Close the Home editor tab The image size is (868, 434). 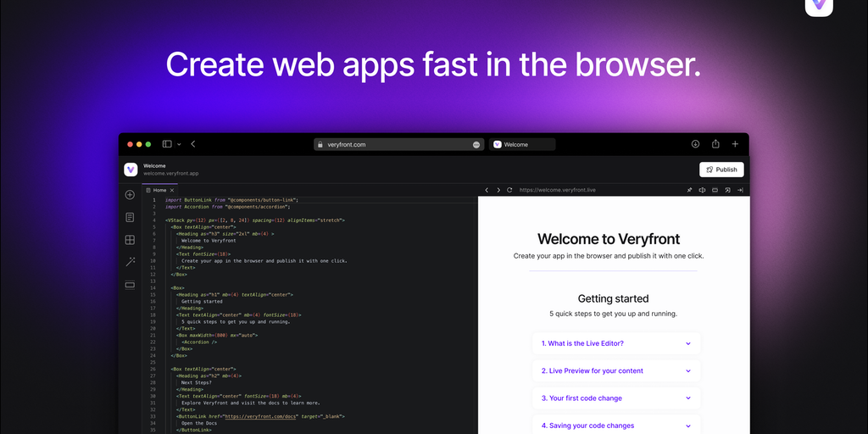(172, 191)
